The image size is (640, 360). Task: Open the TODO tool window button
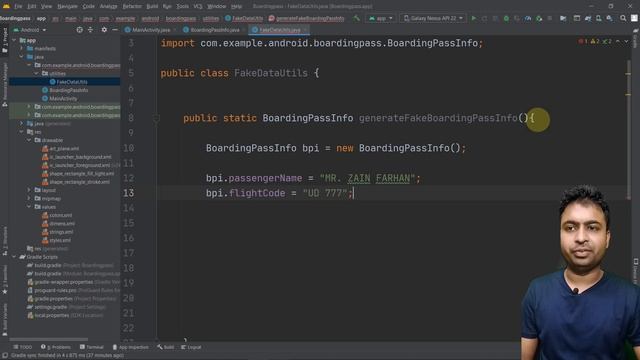(22, 347)
